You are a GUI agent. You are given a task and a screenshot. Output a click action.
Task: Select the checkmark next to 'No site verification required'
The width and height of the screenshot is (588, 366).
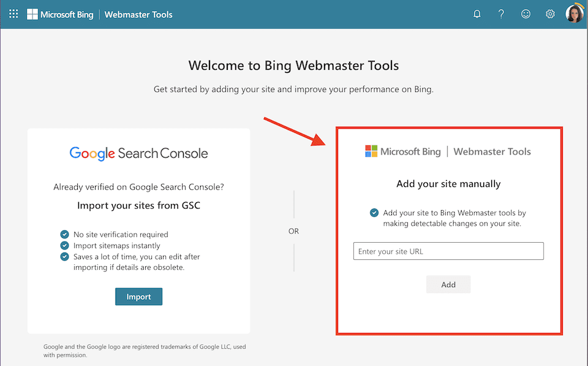point(64,234)
